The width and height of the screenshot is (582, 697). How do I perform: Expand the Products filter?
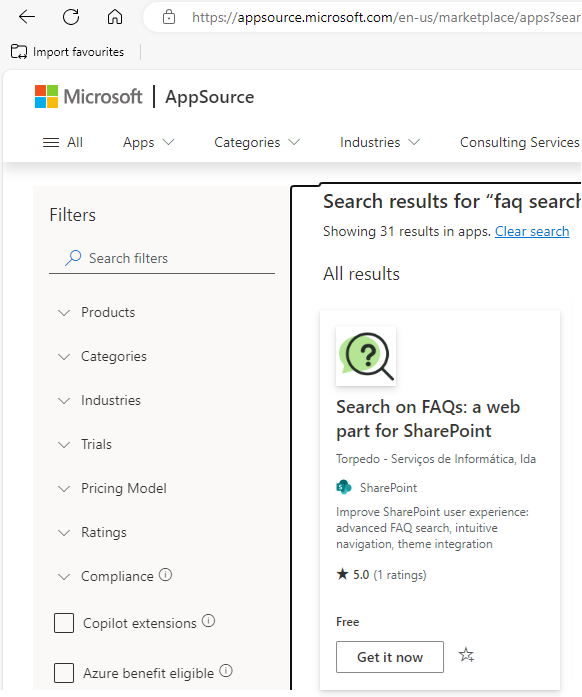96,312
